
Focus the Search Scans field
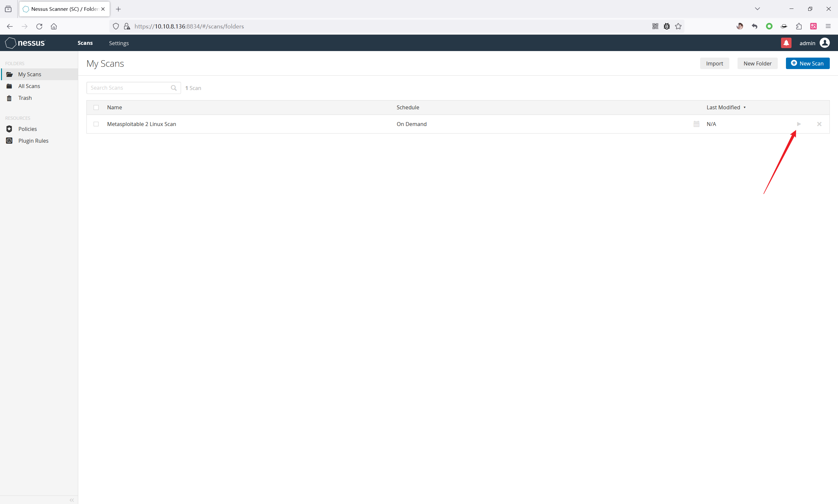pos(134,88)
